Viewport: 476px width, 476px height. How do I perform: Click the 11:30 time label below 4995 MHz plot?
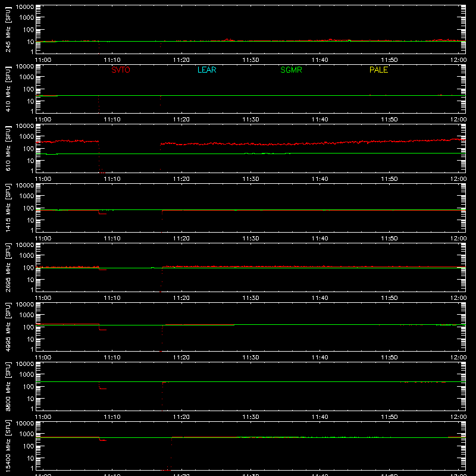click(250, 358)
